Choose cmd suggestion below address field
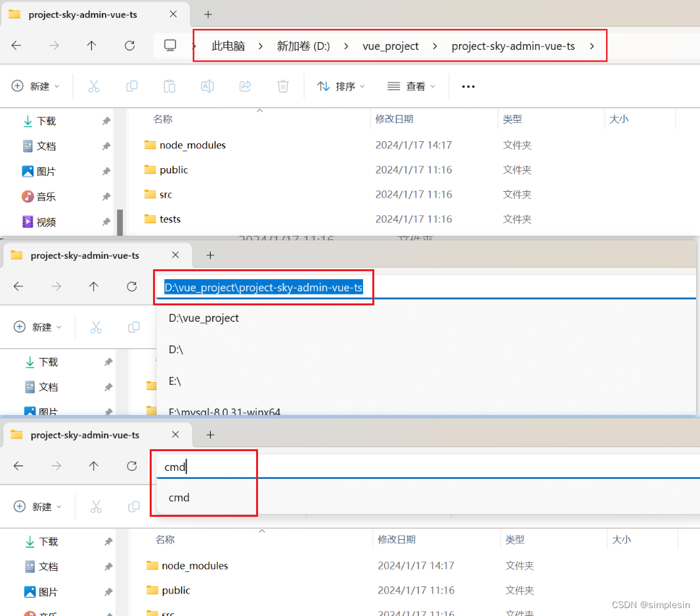Viewport: 700px width, 616px height. click(179, 497)
